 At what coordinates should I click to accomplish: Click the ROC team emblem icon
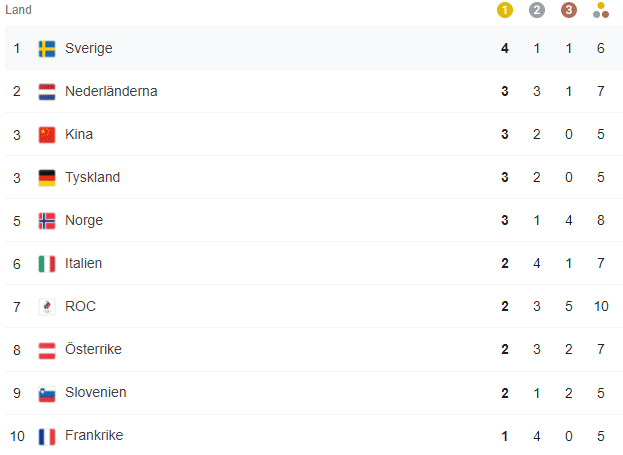[x=47, y=307]
